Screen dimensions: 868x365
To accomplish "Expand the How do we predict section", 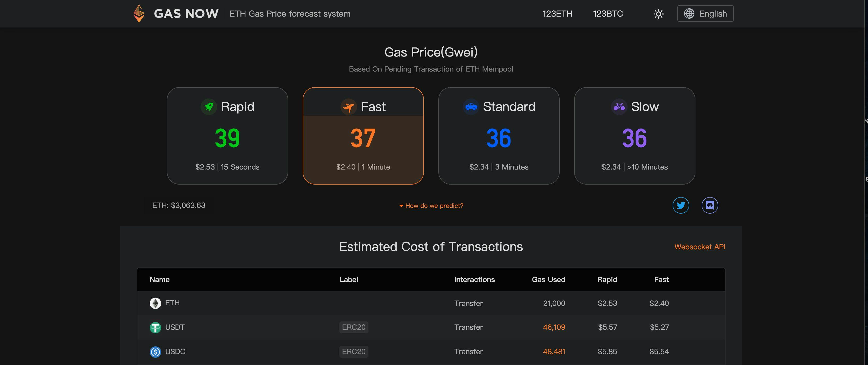I will 431,206.
